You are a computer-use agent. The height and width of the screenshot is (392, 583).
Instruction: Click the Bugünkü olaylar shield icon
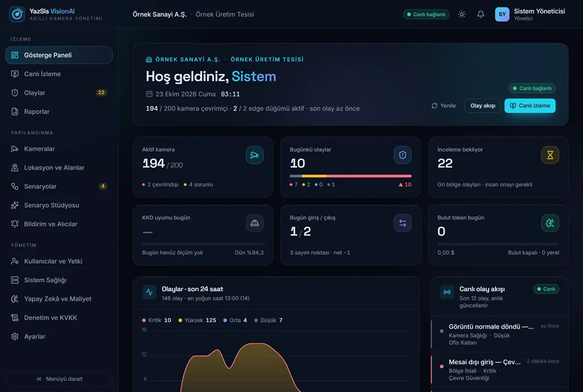coord(402,155)
